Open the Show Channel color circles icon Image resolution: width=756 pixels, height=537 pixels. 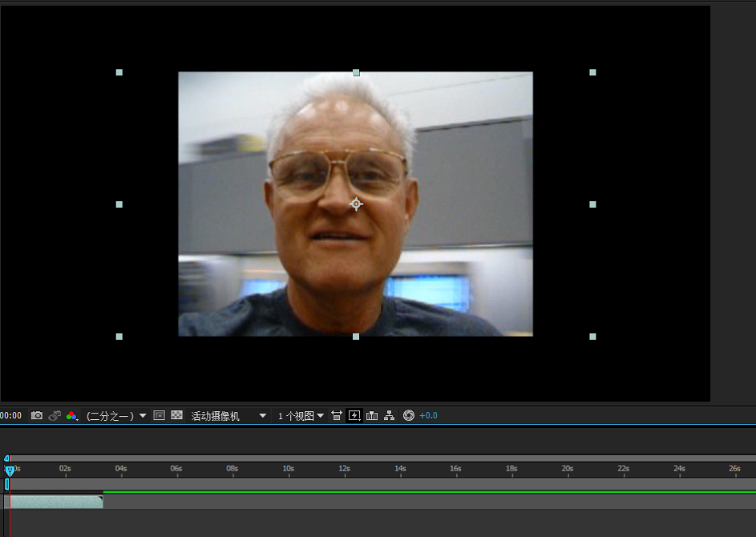click(72, 415)
